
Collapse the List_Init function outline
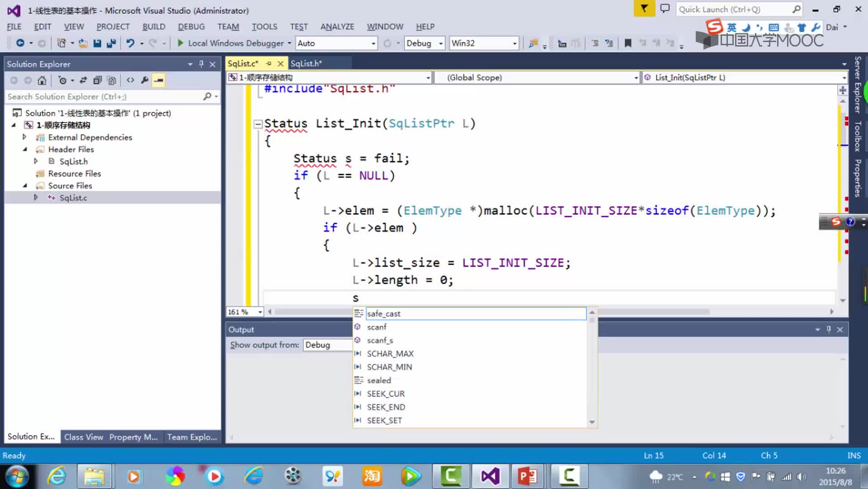pyautogui.click(x=258, y=124)
